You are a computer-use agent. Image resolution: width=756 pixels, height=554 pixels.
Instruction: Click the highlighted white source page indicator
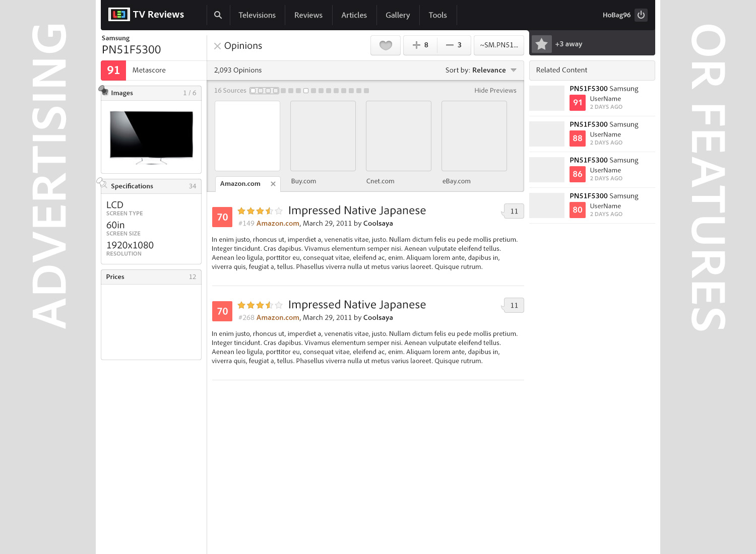(x=306, y=91)
